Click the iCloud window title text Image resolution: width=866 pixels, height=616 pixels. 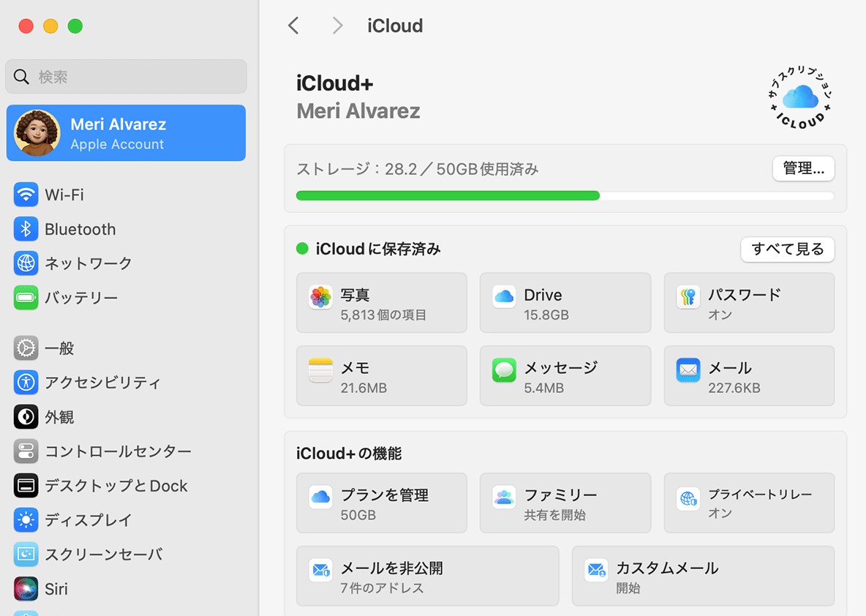395,26
